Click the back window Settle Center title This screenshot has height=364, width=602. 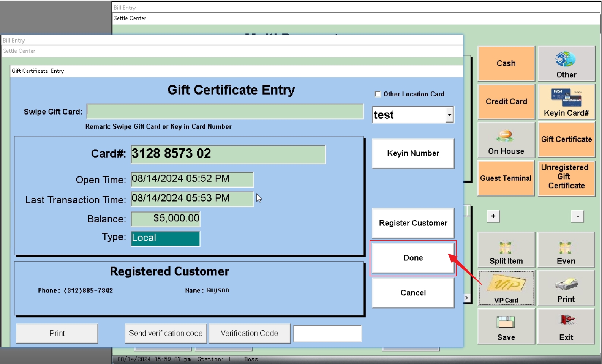click(x=130, y=18)
